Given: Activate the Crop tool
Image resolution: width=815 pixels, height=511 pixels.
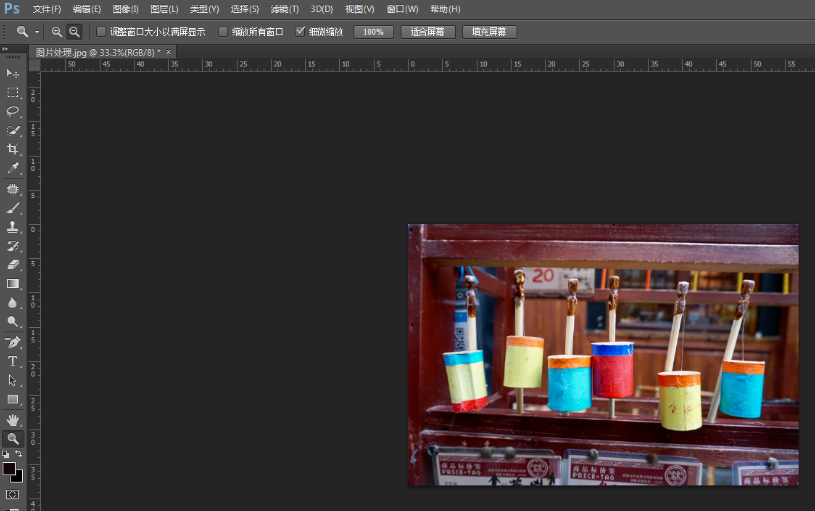Looking at the screenshot, I should (13, 149).
